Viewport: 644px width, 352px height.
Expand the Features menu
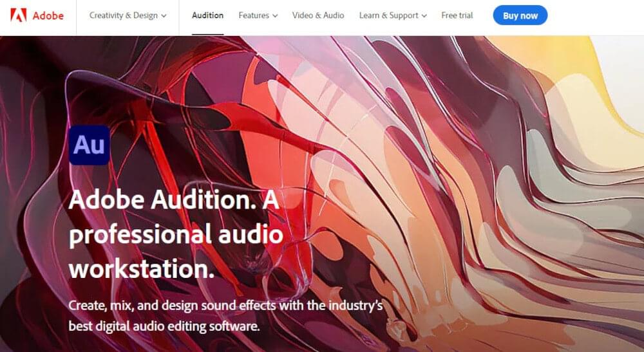point(258,15)
